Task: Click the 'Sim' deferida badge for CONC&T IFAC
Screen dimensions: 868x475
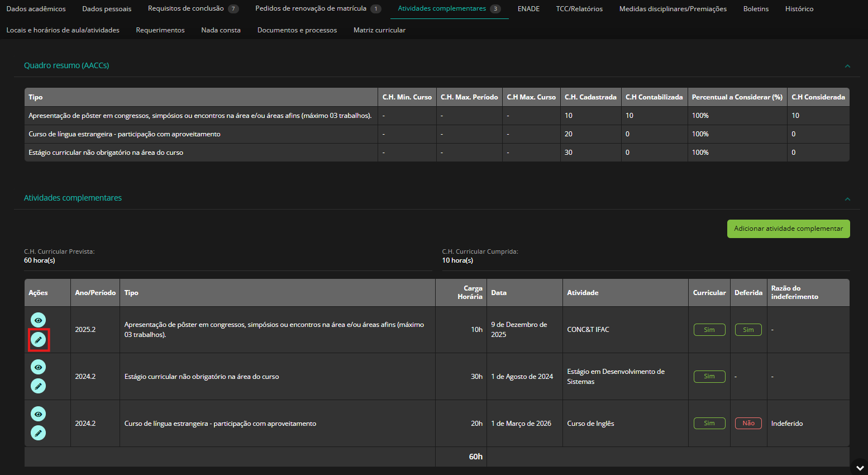Action: pyautogui.click(x=748, y=330)
